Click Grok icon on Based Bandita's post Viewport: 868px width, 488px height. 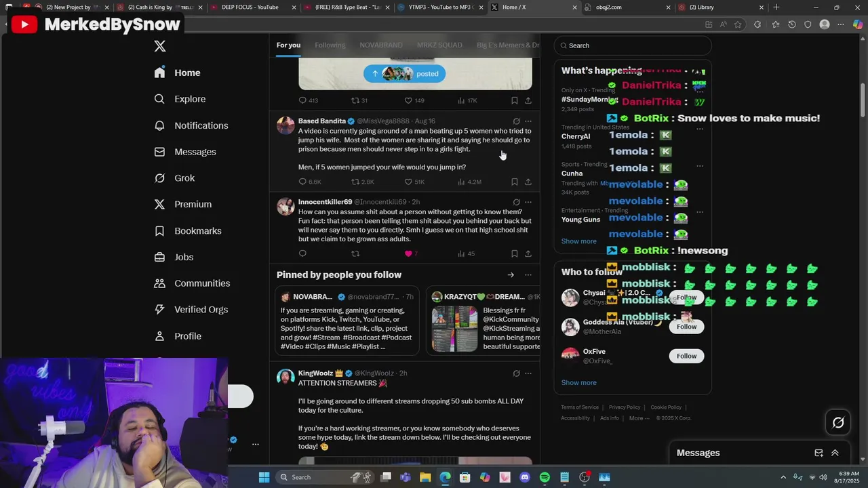point(516,121)
